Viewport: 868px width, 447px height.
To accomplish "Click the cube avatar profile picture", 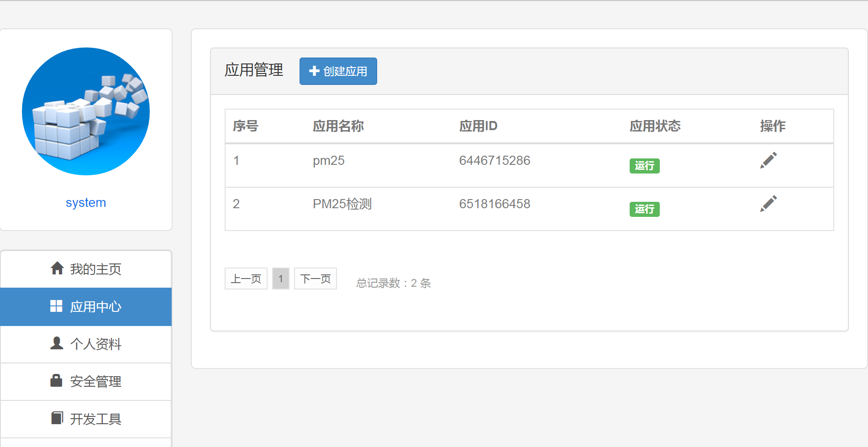I will tap(86, 111).
